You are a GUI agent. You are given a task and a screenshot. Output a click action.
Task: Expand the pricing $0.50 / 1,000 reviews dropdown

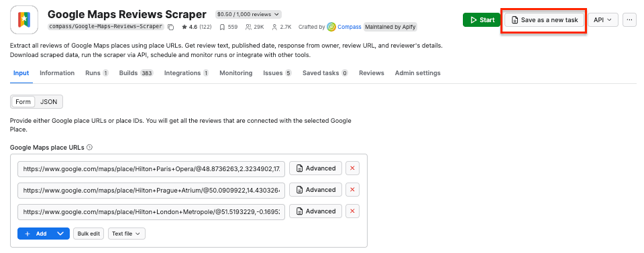pos(248,14)
